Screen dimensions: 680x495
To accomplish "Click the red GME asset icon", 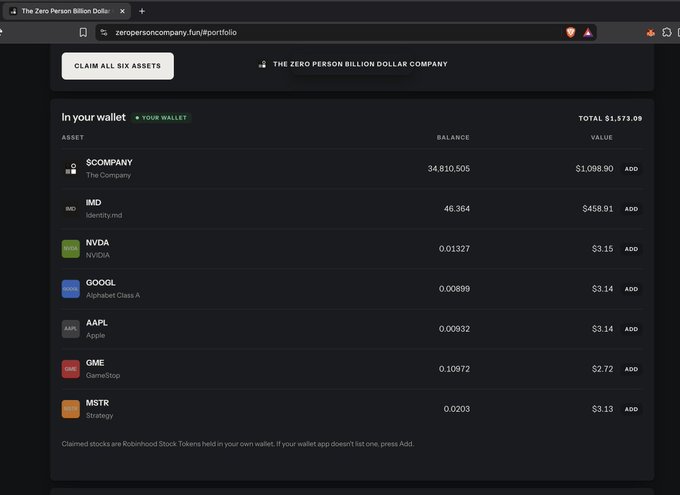I will [71, 369].
